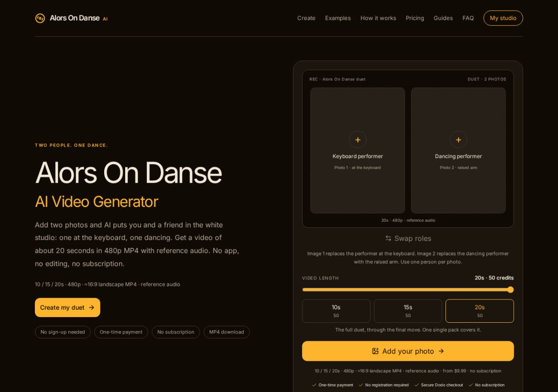
Task: Click 'Photo 1 · at the keyboard' caption
Action: [358, 167]
